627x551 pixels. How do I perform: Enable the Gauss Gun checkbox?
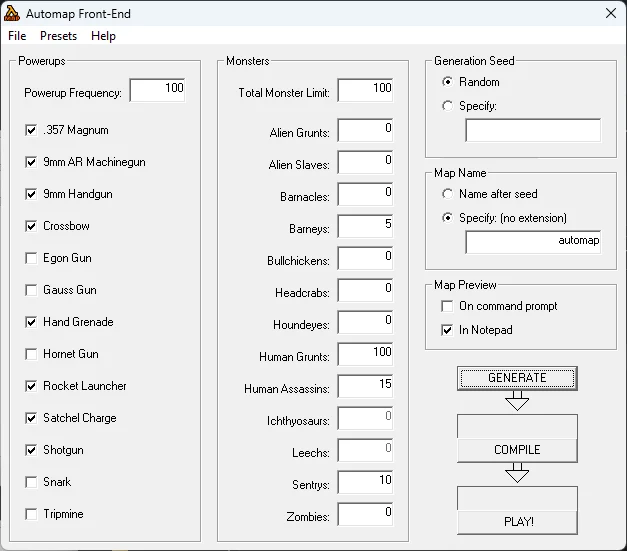pos(31,290)
